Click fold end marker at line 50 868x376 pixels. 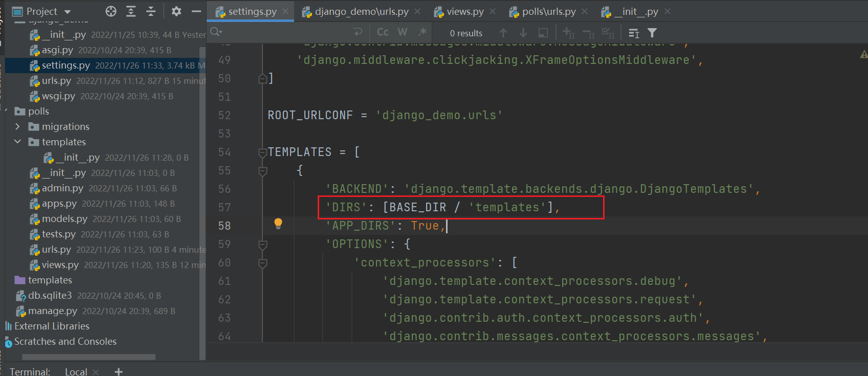pos(263,78)
